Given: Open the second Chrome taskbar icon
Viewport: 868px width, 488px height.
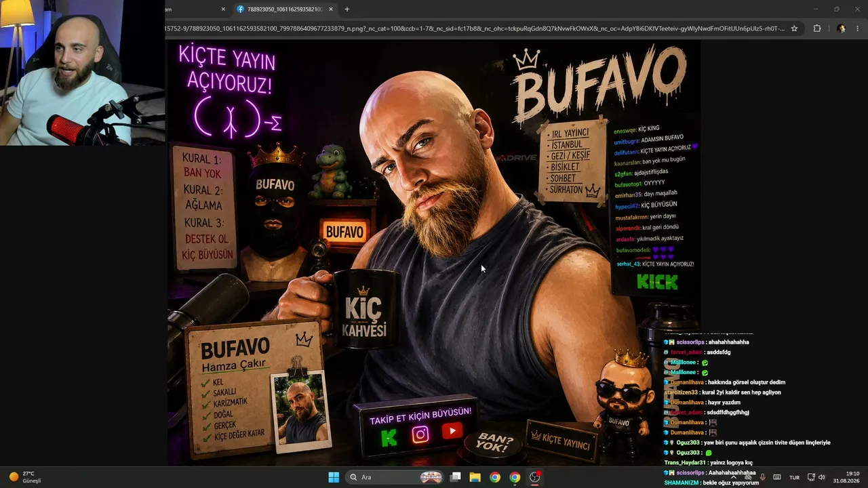Looking at the screenshot, I should click(515, 477).
